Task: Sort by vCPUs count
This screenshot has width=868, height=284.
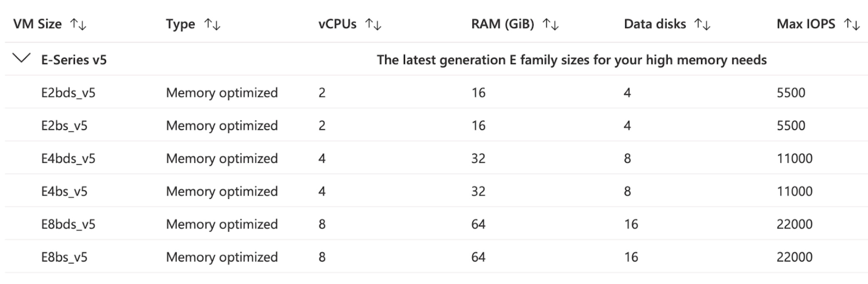Action: (x=373, y=24)
